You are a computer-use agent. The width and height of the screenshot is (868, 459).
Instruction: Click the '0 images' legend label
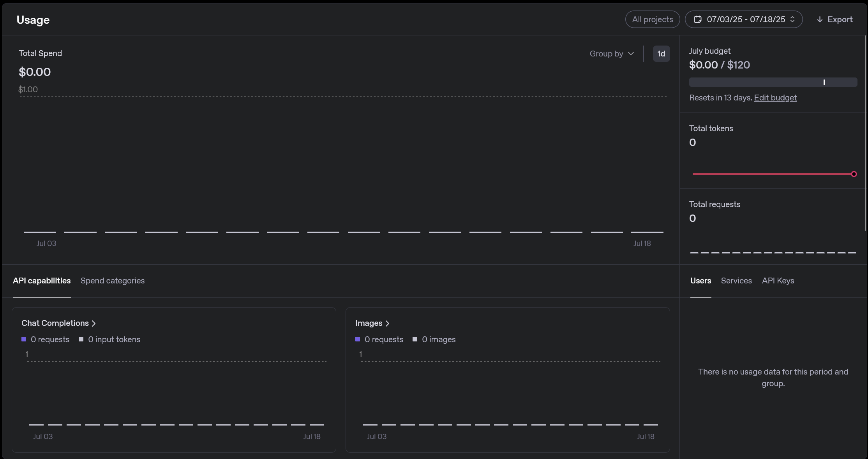click(439, 339)
